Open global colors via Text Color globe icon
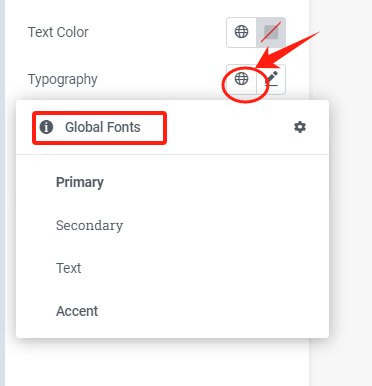The width and height of the screenshot is (372, 386). (x=241, y=32)
